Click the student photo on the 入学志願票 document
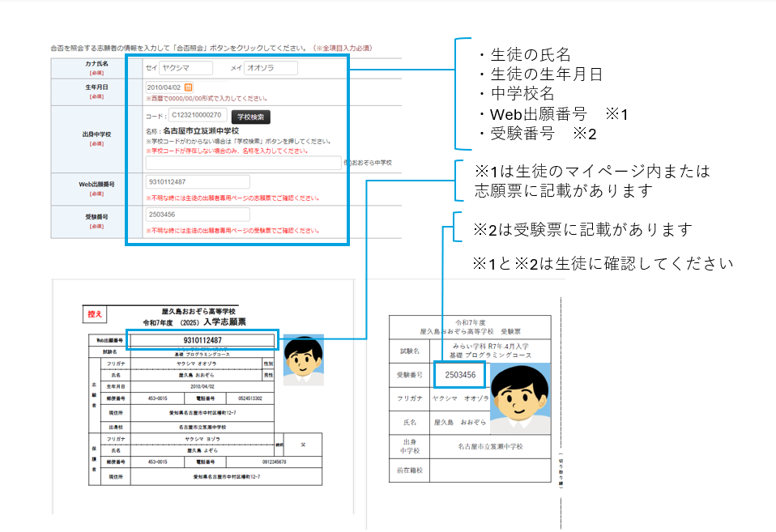The width and height of the screenshot is (776, 532). (x=303, y=363)
